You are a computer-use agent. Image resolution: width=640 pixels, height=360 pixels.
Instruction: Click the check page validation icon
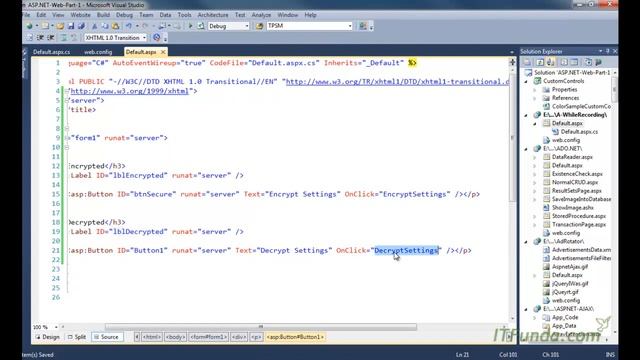point(156,38)
